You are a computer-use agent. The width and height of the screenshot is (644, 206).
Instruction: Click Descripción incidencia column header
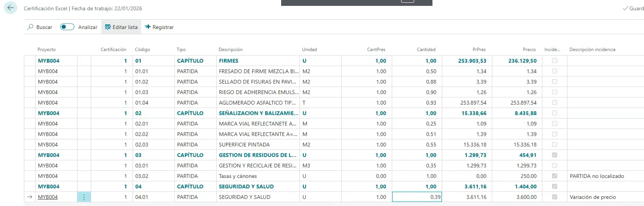592,49
